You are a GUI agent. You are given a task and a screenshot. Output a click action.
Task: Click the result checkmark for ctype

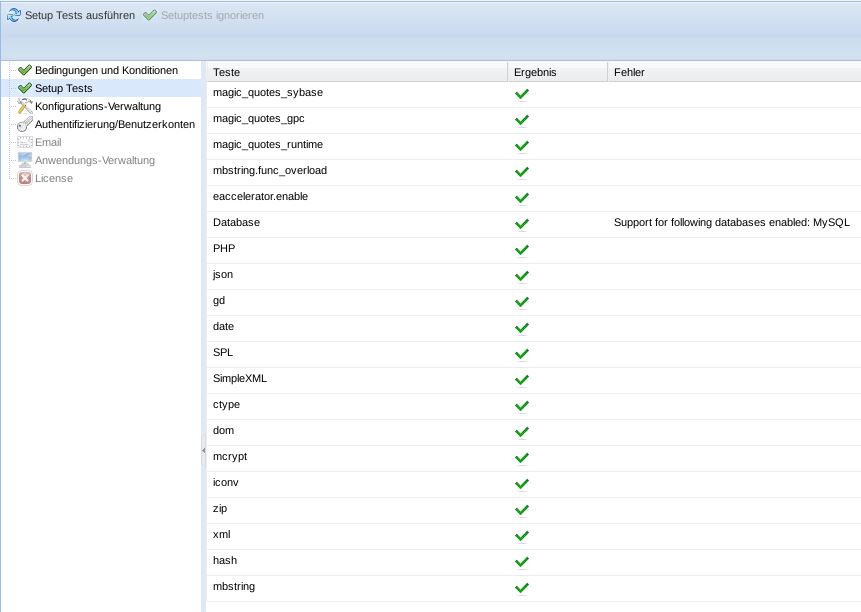click(522, 406)
